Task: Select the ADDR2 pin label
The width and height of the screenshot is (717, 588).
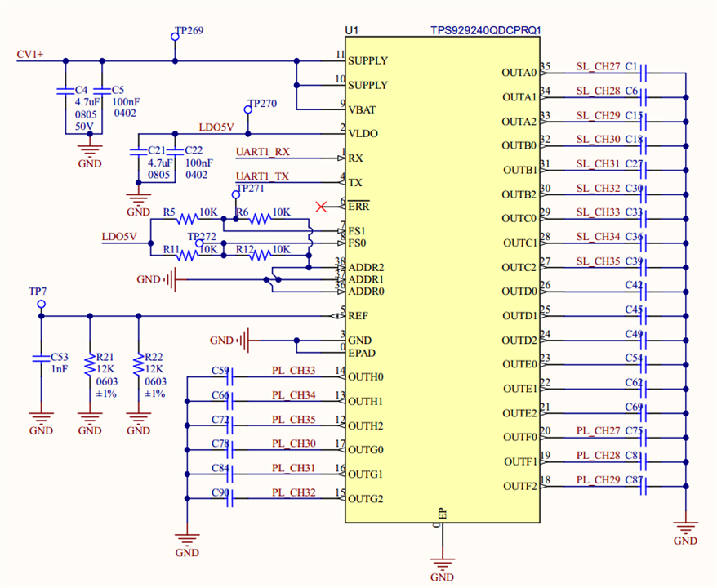Action: tap(366, 268)
